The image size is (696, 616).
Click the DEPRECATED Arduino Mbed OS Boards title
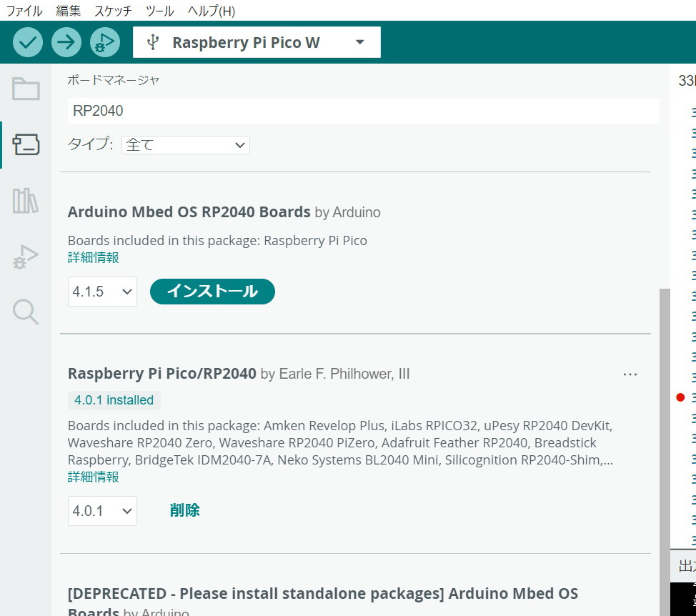pos(323,602)
